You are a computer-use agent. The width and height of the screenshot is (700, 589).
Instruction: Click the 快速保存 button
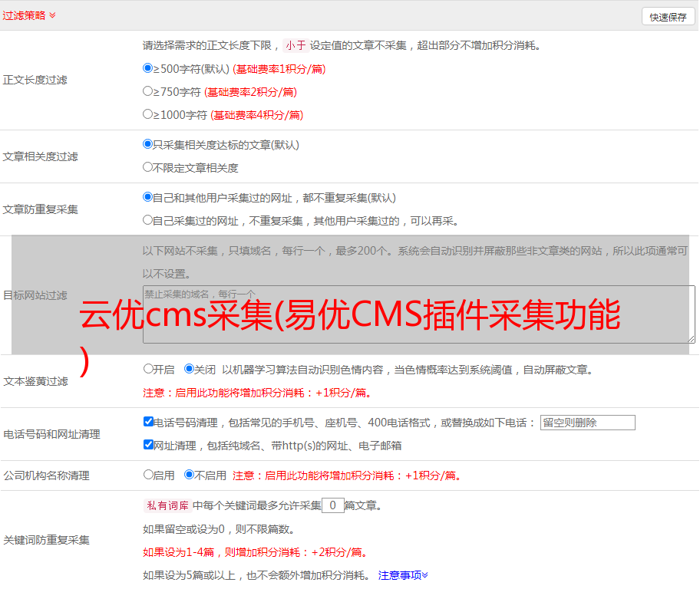[x=669, y=17]
